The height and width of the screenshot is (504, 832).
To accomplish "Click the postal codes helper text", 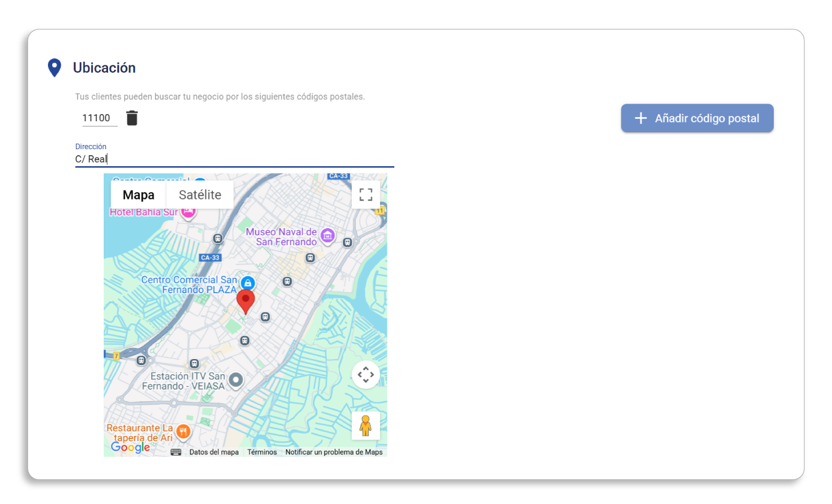I will [x=220, y=96].
